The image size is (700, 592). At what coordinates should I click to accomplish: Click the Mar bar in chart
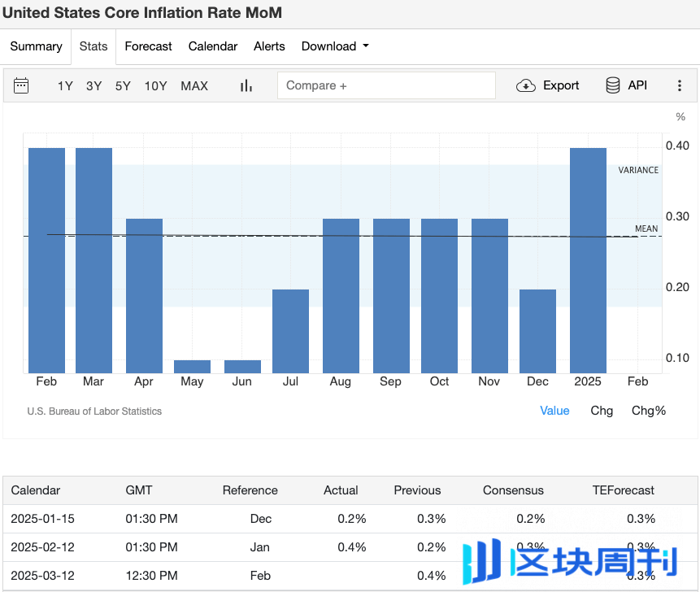(x=93, y=260)
